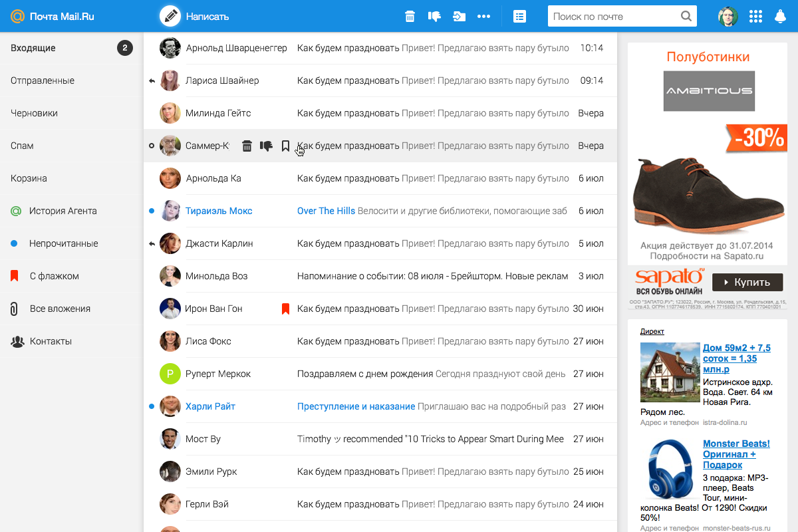The width and height of the screenshot is (798, 532).
Task: Click the green Р avatar of Руперт Меркок
Action: (x=170, y=374)
